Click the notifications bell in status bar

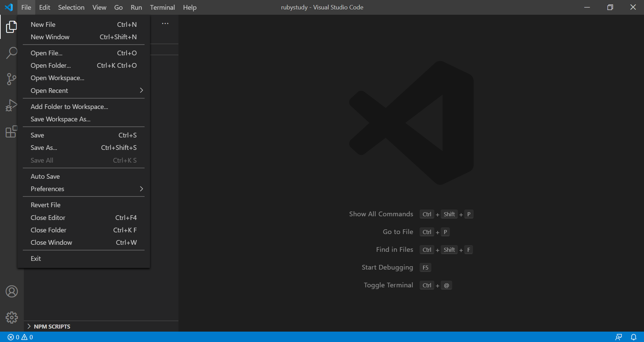(634, 337)
